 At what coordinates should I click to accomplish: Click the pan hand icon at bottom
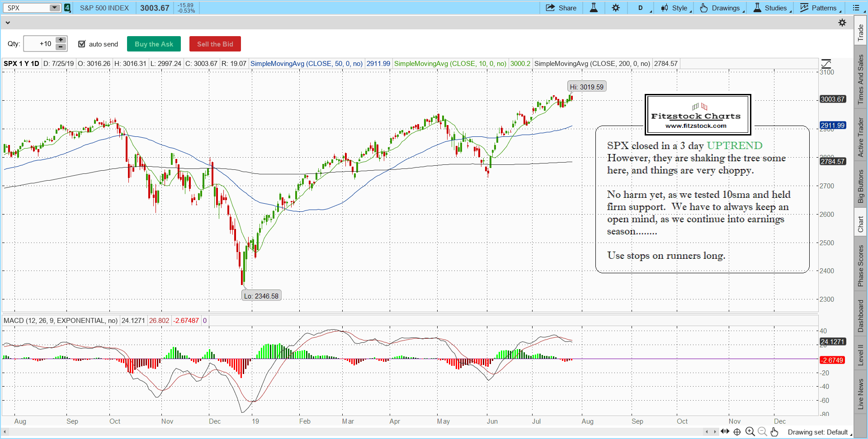click(774, 432)
